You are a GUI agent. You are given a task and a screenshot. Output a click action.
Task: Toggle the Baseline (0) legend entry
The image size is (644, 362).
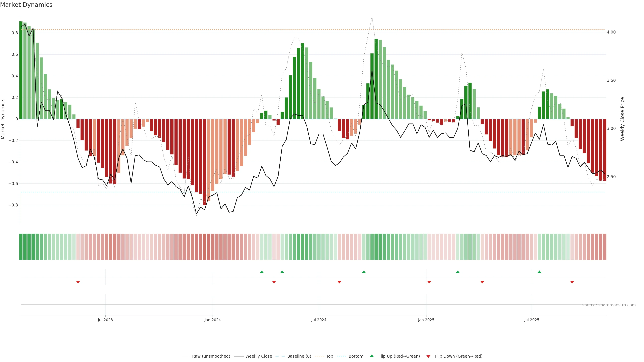299,356
